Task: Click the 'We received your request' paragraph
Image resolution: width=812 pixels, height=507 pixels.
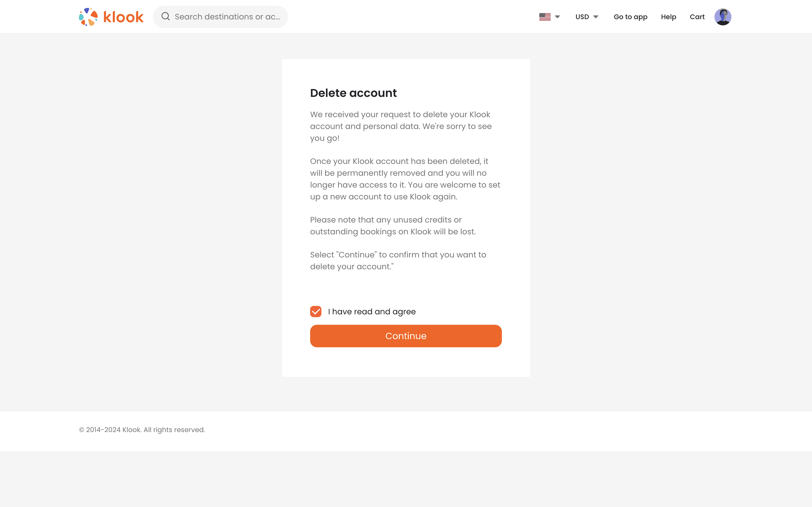Action: pyautogui.click(x=401, y=126)
